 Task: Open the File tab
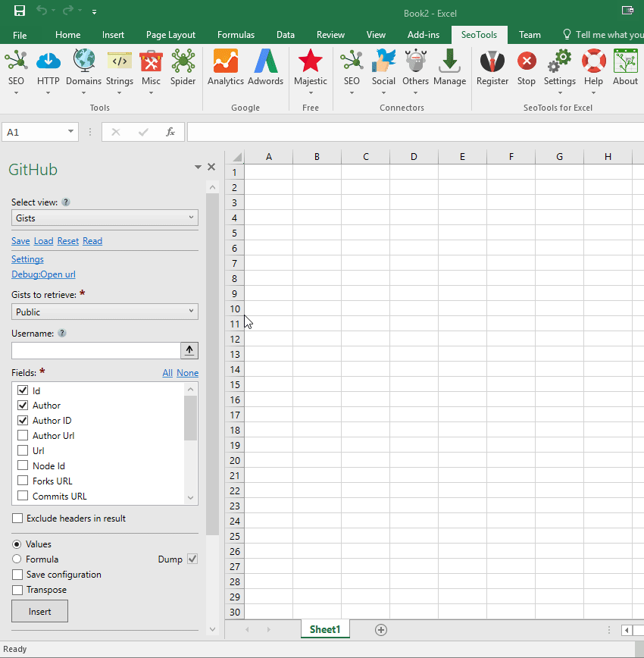pos(20,35)
